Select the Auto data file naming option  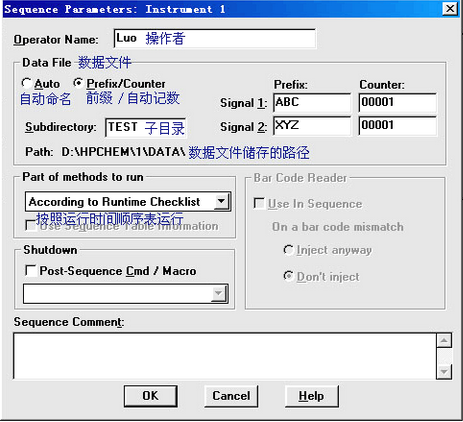click(26, 83)
